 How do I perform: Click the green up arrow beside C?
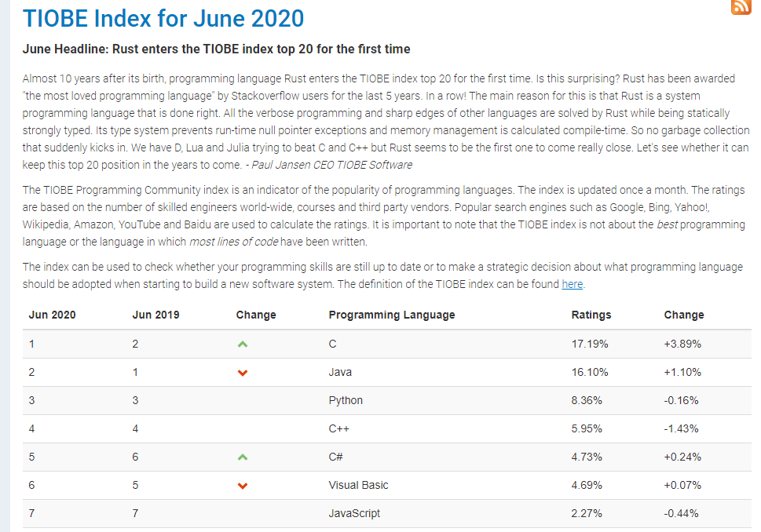[243, 344]
